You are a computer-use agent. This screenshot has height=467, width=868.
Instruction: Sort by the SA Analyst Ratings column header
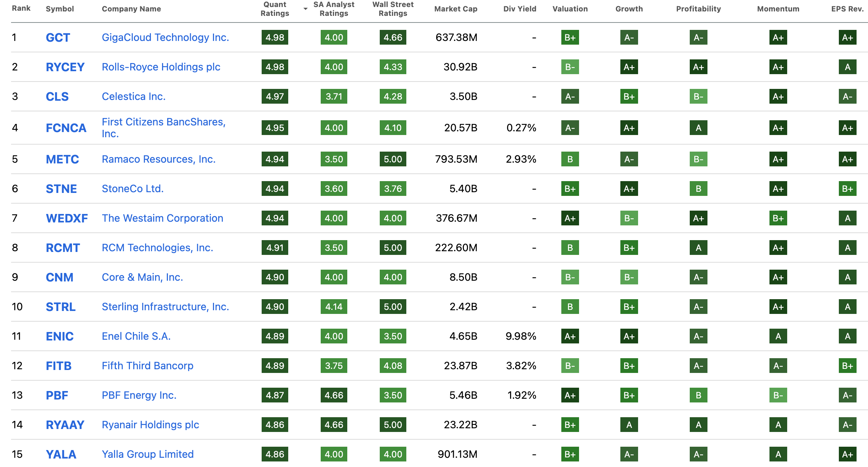[x=334, y=9]
